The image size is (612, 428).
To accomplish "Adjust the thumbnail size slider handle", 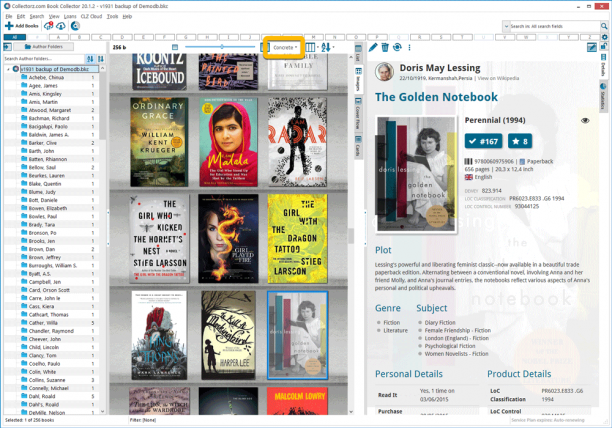I will (x=222, y=47).
